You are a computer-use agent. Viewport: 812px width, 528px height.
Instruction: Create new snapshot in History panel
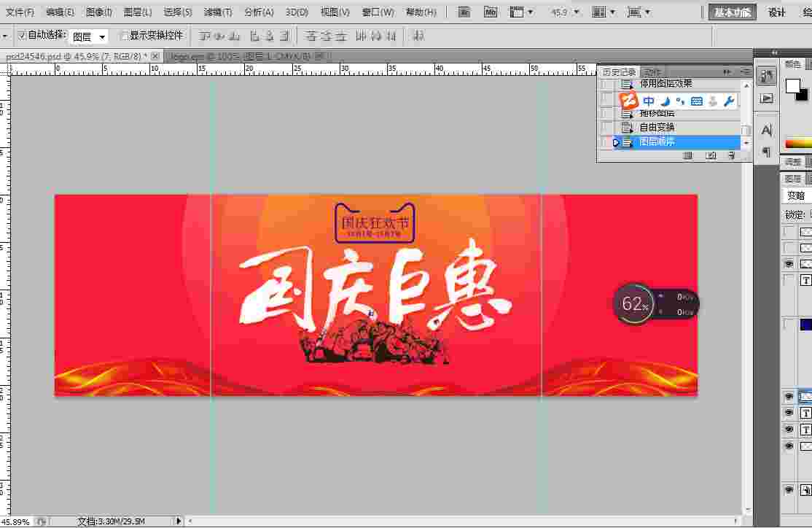point(711,155)
